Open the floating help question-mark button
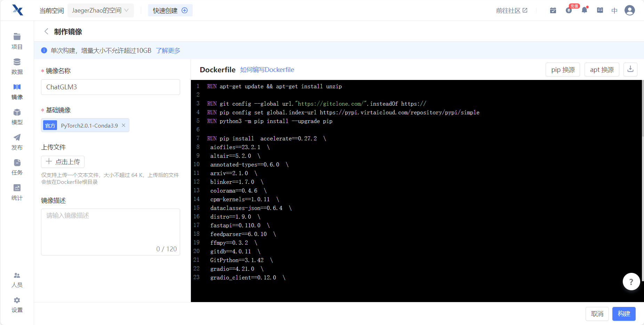This screenshot has height=325, width=644. [631, 282]
